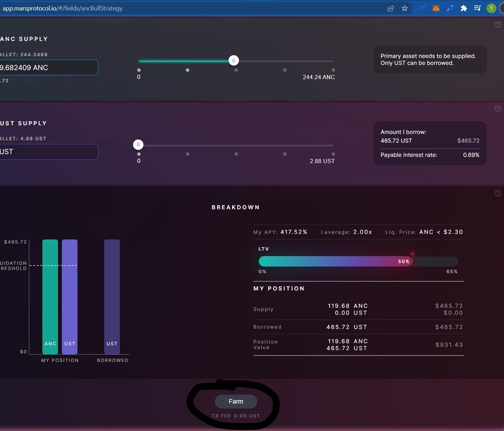The image size is (504, 431).
Task: Click the Supply row '119.68 ANC' value
Action: (x=348, y=306)
